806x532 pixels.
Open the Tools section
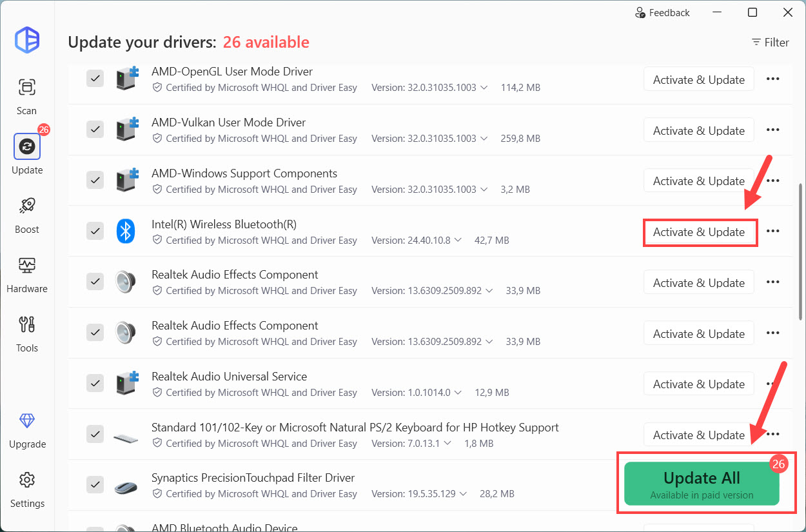27,334
